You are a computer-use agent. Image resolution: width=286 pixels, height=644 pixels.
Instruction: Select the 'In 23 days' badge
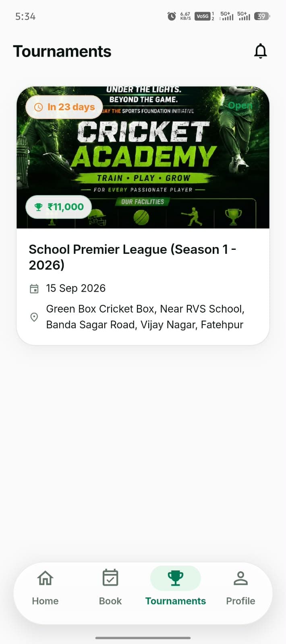(x=64, y=107)
